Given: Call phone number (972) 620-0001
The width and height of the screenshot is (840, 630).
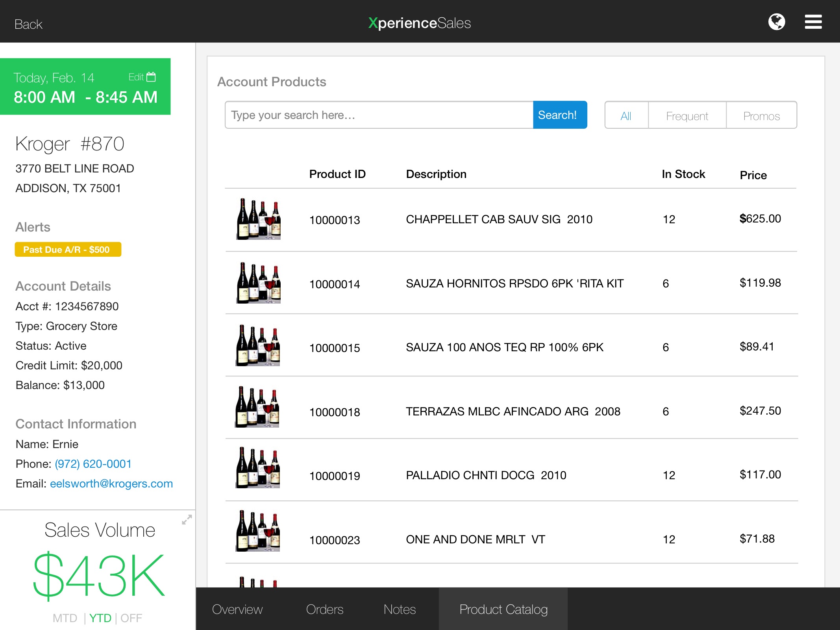Looking at the screenshot, I should pyautogui.click(x=93, y=464).
